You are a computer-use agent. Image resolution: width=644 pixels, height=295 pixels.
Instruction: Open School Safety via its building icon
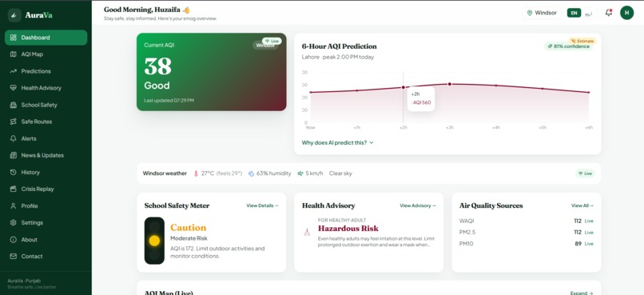[x=13, y=105]
